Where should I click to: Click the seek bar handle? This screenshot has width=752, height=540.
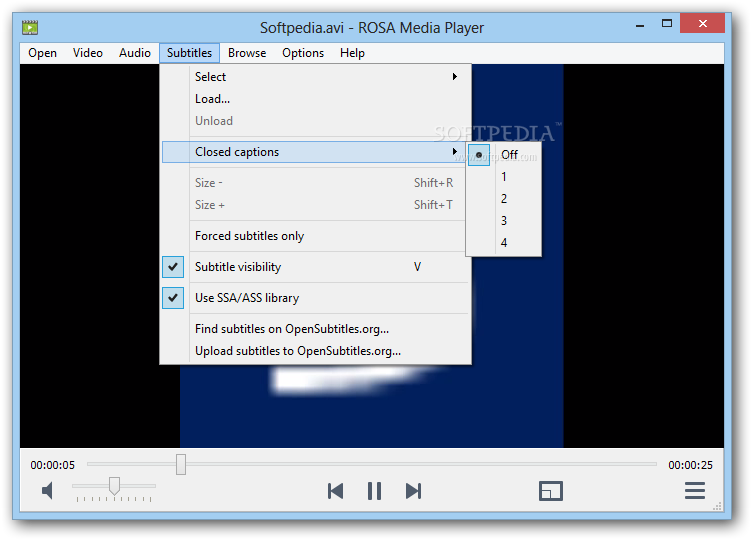coord(181,464)
